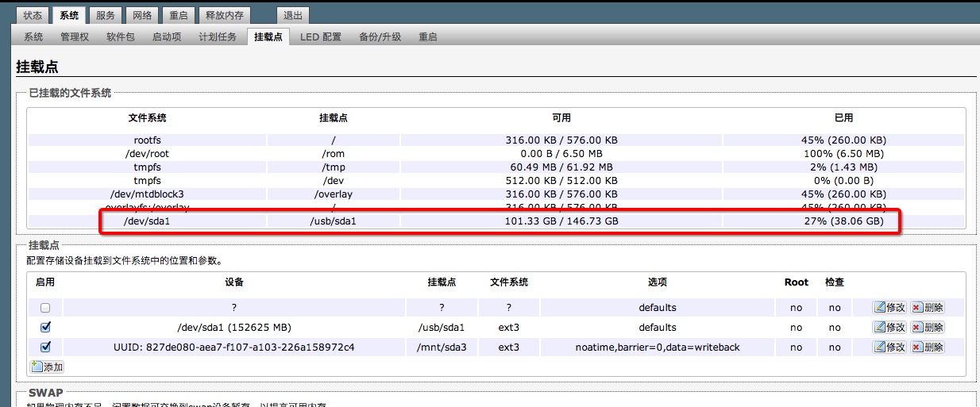
Task: Click the SWAP section heading
Action: click(x=46, y=393)
